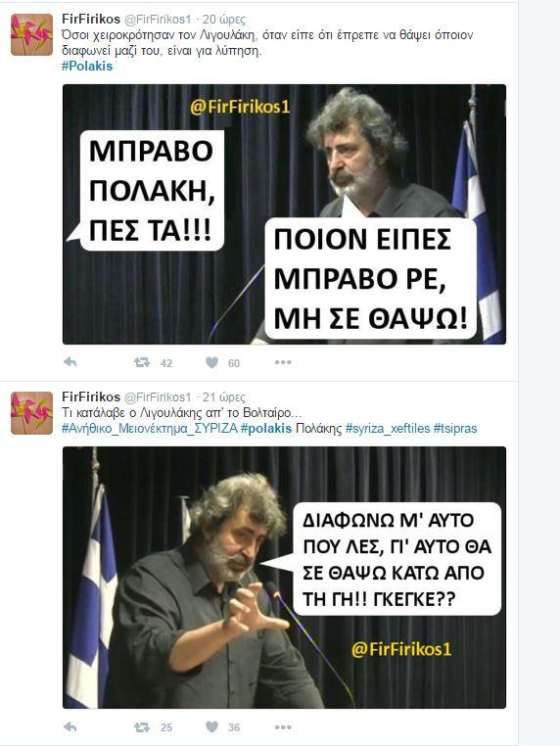
Task: Open the #Polakis hashtag in first tweet
Action: tap(87, 67)
